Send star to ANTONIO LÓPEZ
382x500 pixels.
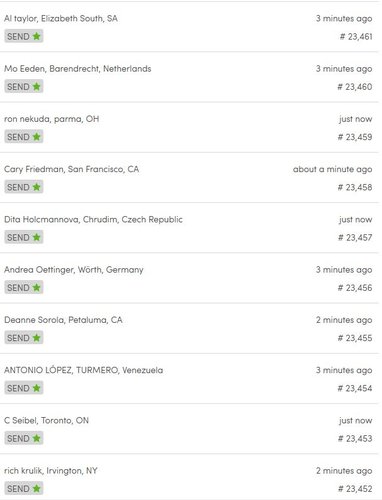click(x=24, y=388)
